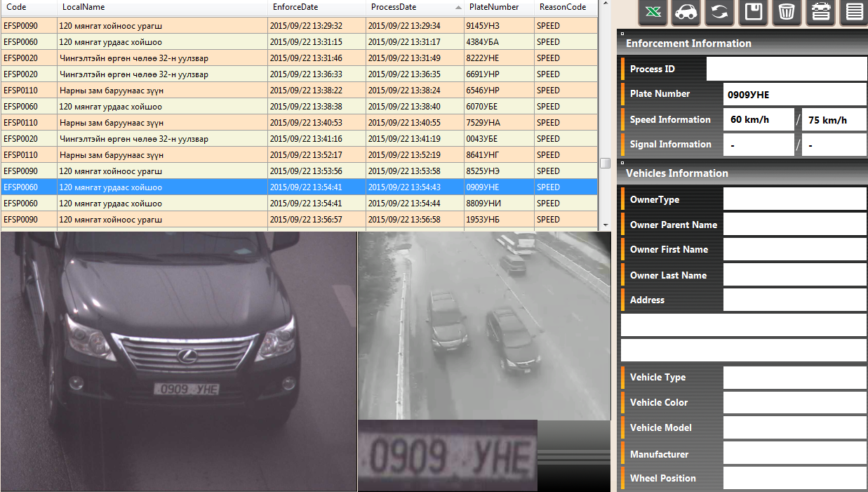
Task: Select the row with plate 8809УНИ
Action: (x=299, y=204)
